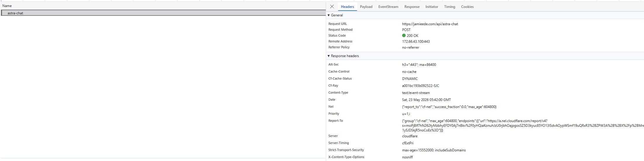Select the astra-chat request row
644x161 pixels.
[163, 13]
